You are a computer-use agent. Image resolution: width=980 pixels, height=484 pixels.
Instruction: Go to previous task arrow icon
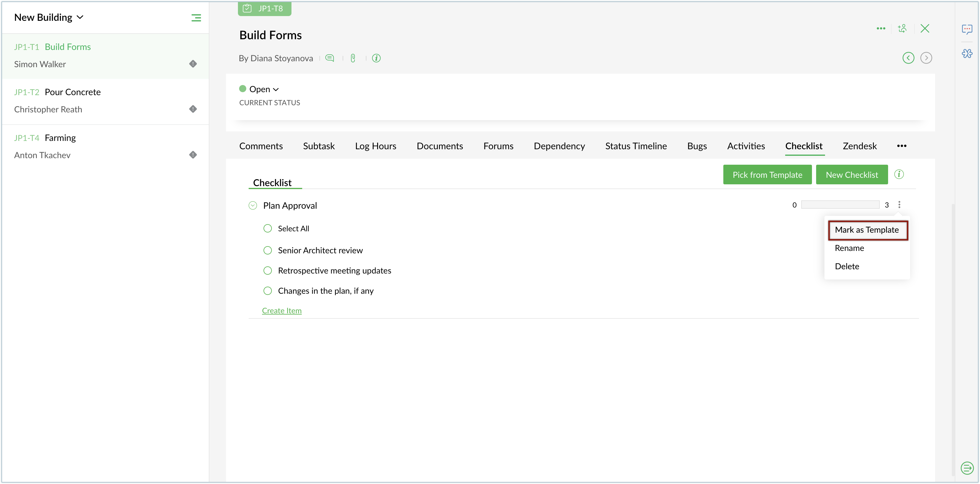[909, 58]
